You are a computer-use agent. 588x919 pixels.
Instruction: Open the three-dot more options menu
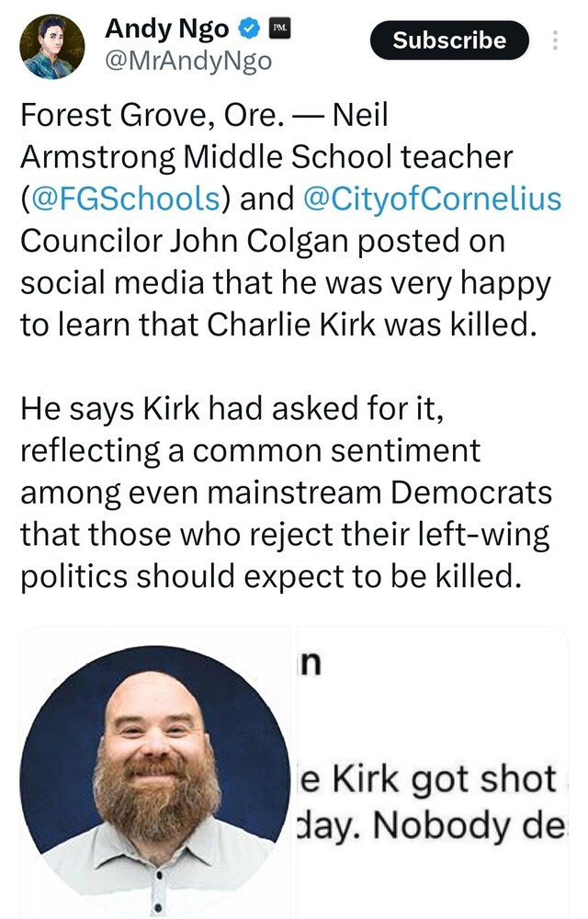coord(554,40)
